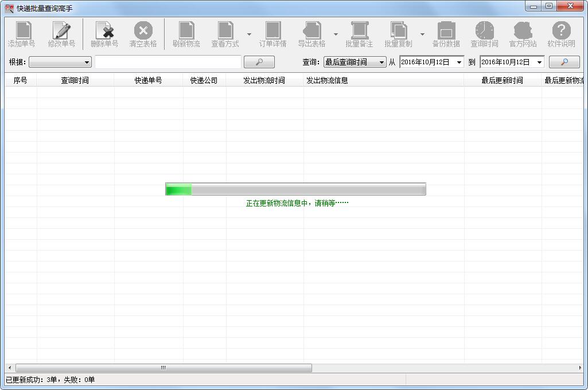The height and width of the screenshot is (390, 588).
Task: Open the 根据 filter combo box
Action: click(x=60, y=63)
